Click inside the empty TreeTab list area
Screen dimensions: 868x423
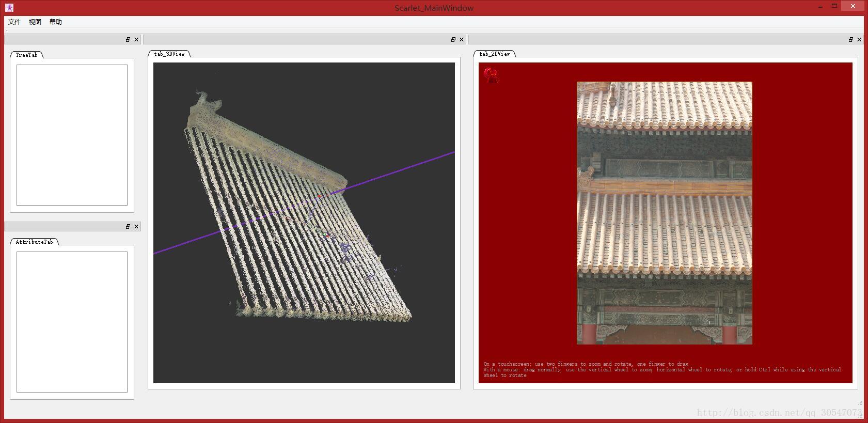point(72,135)
